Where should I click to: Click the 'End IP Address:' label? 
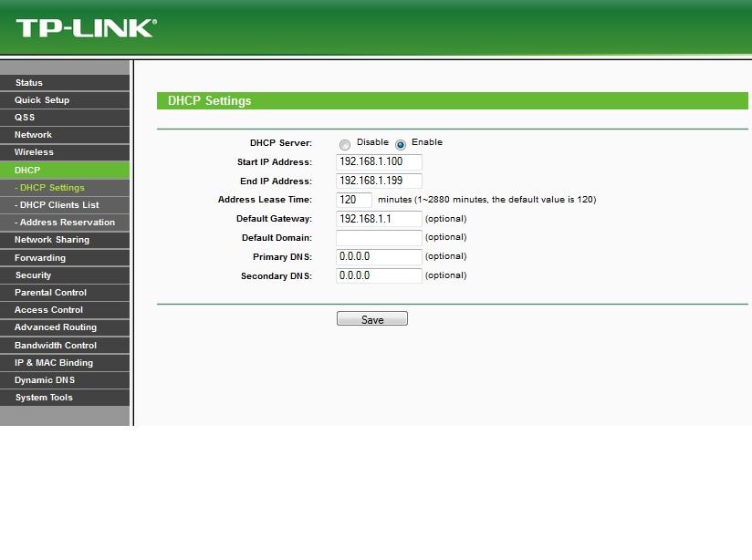276,181
